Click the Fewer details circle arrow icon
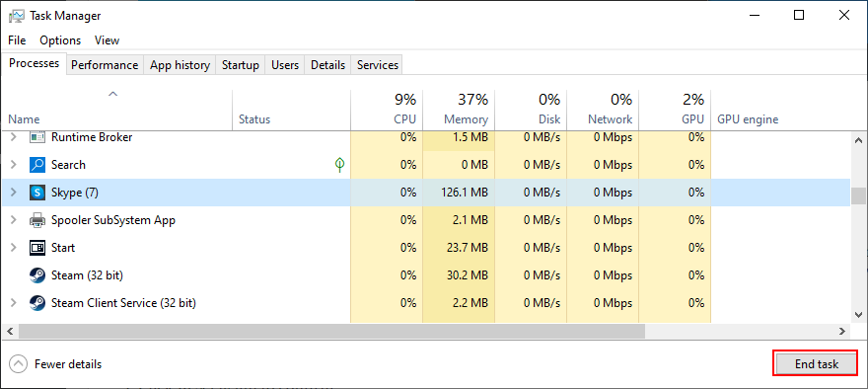Image resolution: width=868 pixels, height=389 pixels. (x=19, y=364)
